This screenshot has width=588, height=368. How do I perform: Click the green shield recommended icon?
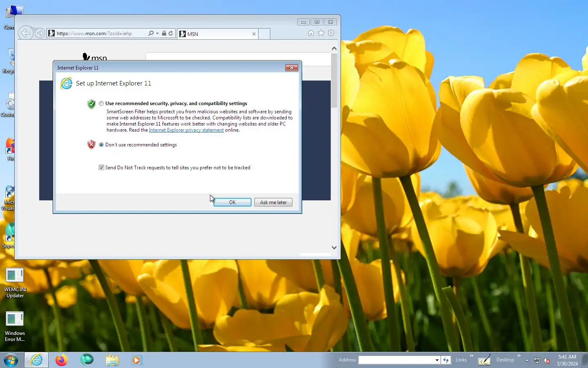[x=91, y=104]
